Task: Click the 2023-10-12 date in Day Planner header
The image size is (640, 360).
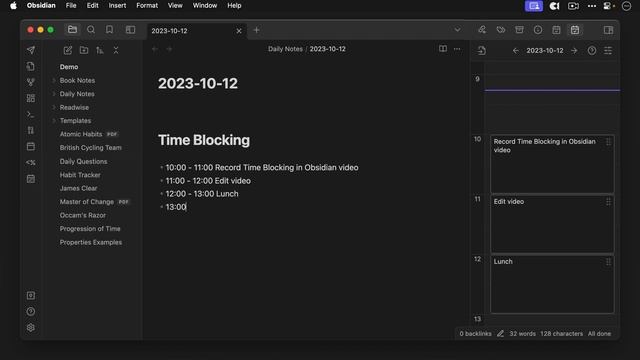Action: (x=545, y=51)
